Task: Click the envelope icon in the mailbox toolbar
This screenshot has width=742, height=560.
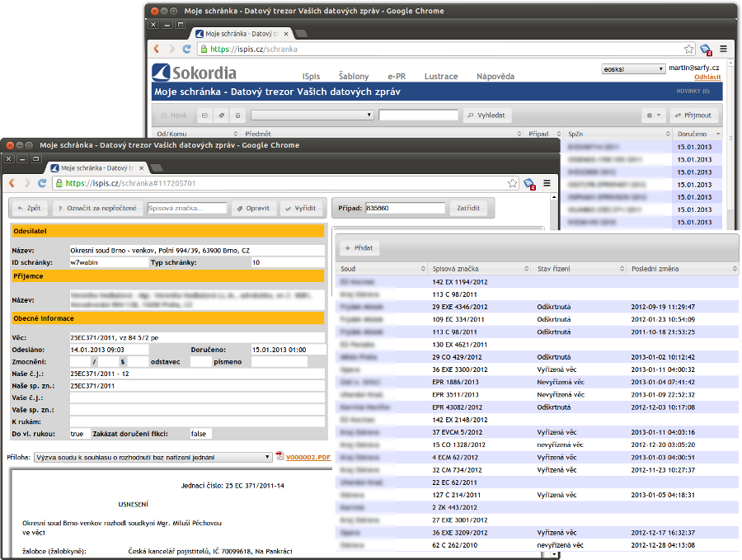Action: 205,115
